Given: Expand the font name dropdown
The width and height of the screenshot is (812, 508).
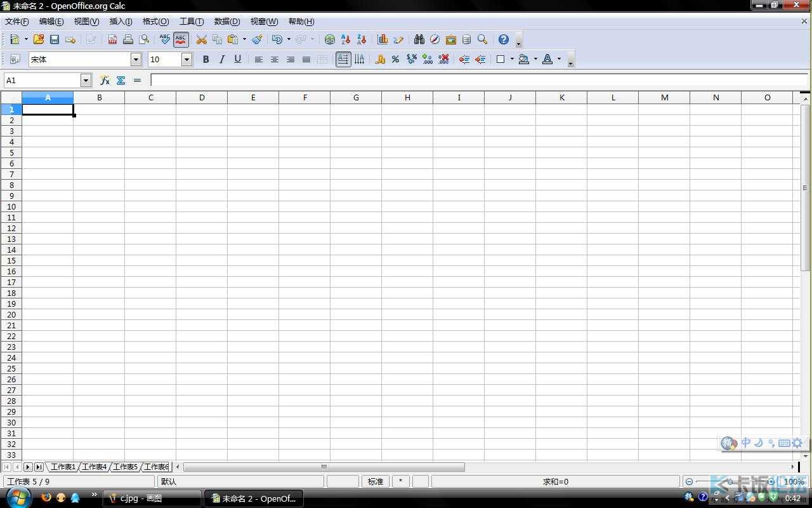Looking at the screenshot, I should [x=136, y=59].
